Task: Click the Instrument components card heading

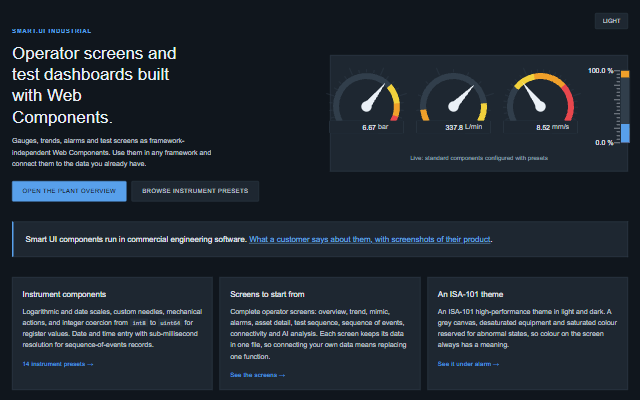Action: (x=64, y=294)
